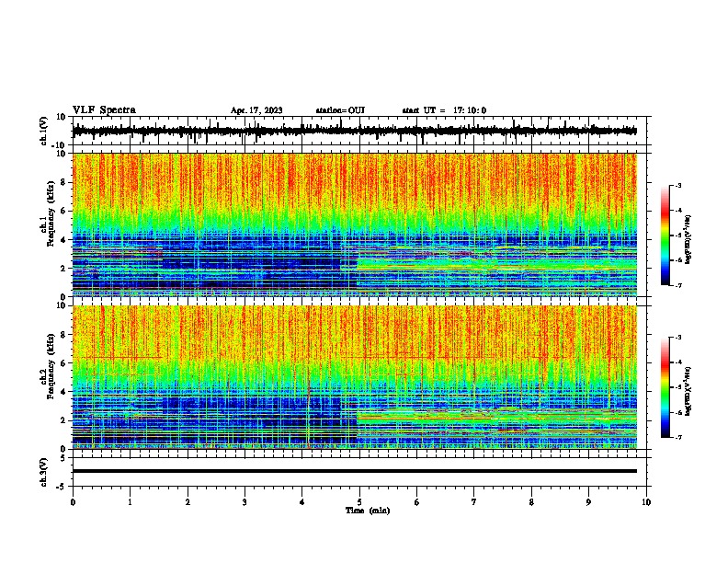
Task: Click the time axis tick label '5'
Action: (359, 501)
